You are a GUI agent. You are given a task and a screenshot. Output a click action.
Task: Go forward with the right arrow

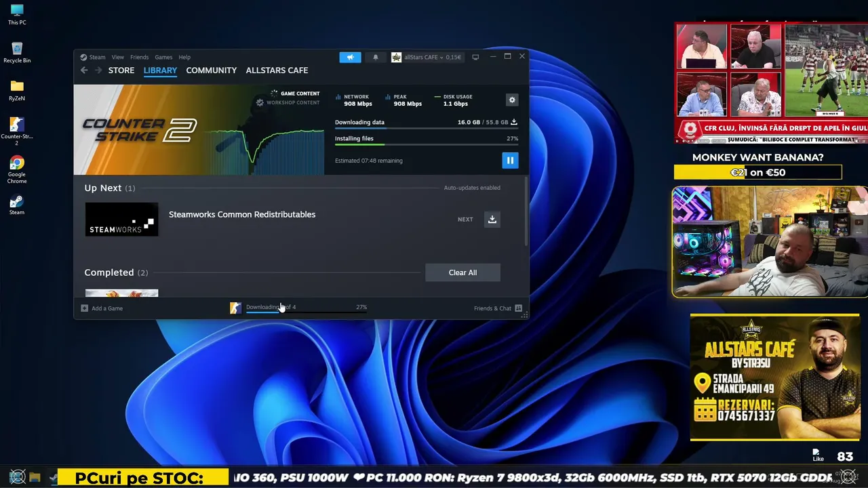click(x=98, y=70)
